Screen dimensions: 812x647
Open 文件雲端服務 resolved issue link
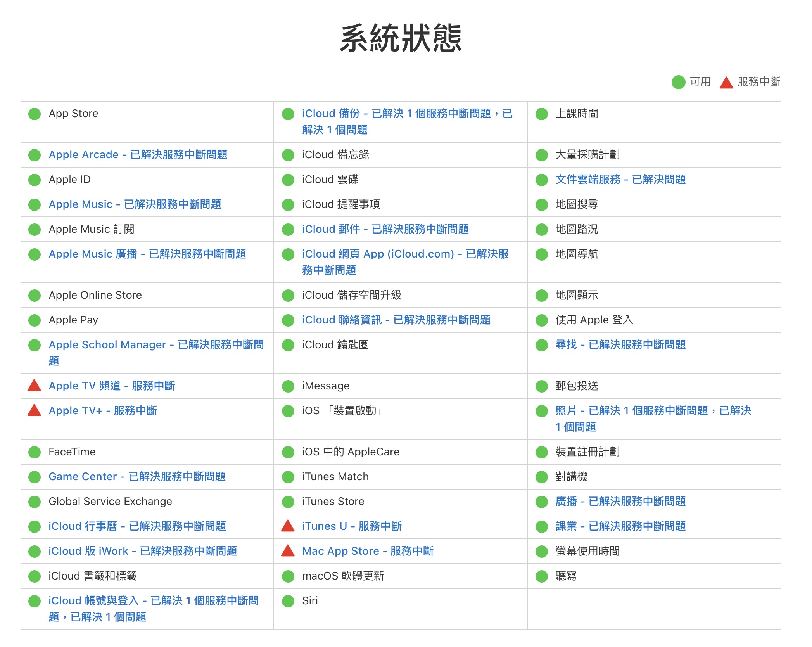620,179
